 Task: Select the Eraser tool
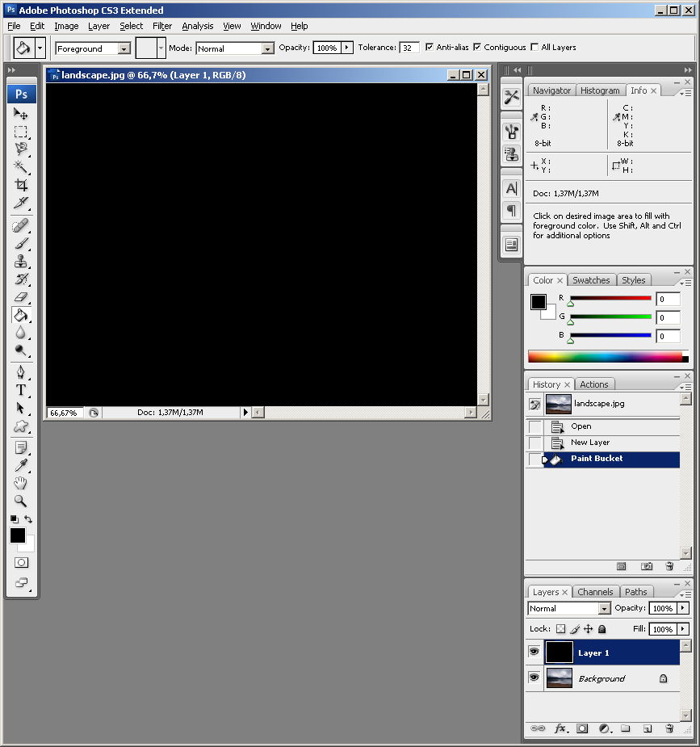21,297
